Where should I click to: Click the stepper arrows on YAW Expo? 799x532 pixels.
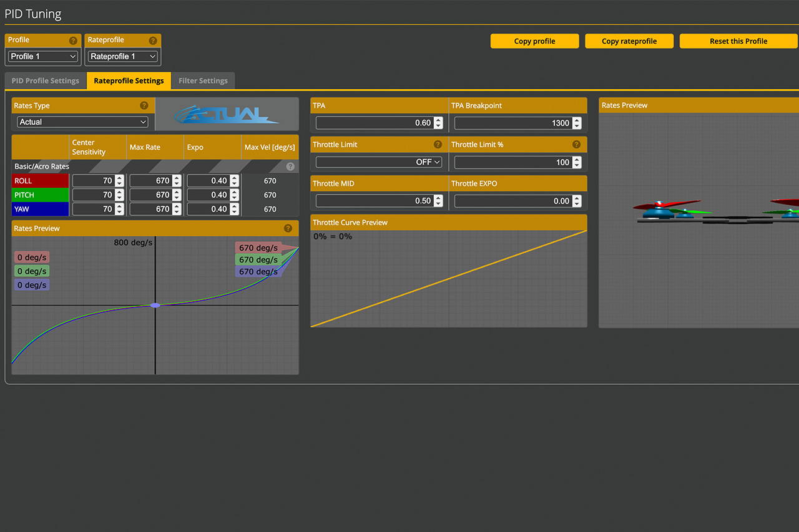[234, 209]
